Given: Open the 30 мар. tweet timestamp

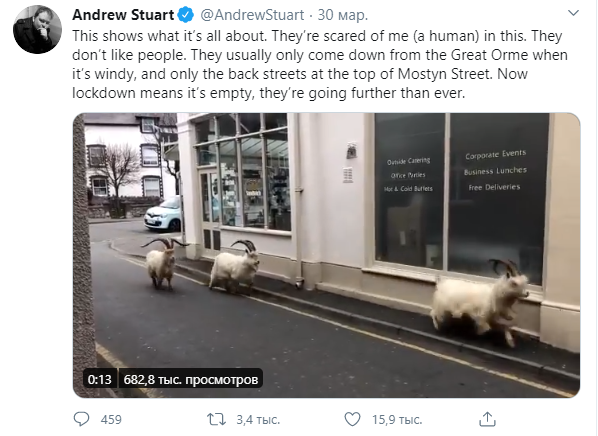Looking at the screenshot, I should [x=342, y=15].
